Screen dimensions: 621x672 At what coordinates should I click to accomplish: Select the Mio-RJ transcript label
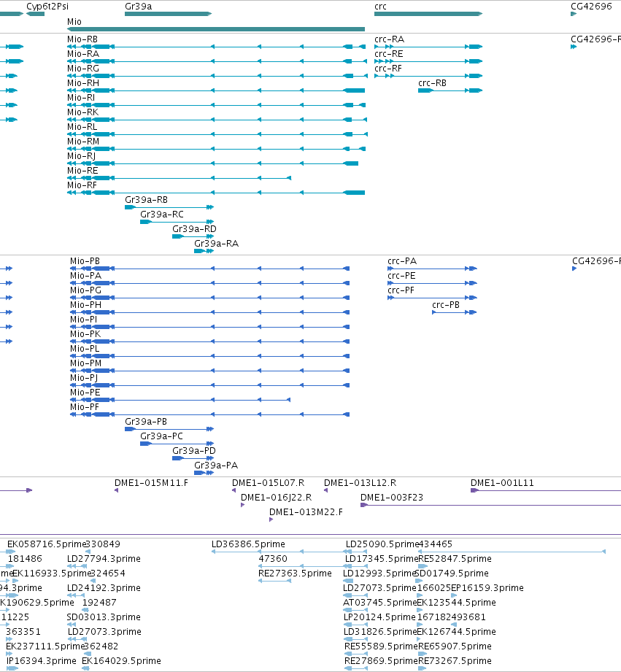tap(82, 156)
